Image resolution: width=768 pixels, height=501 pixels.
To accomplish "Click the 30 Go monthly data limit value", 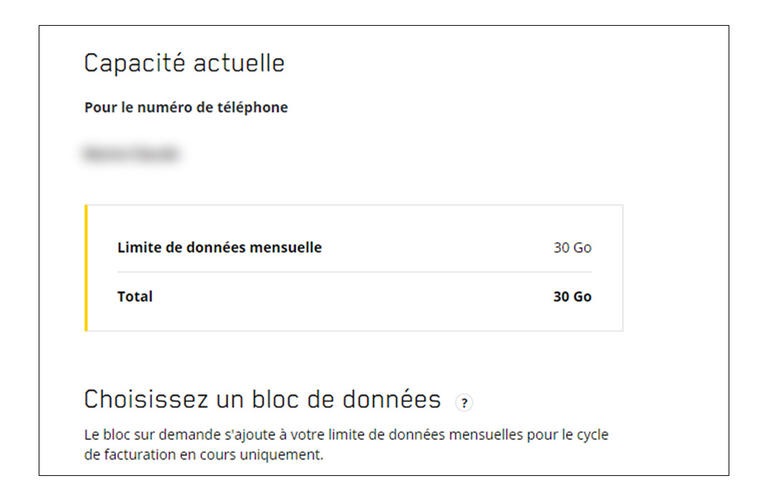I will [572, 247].
